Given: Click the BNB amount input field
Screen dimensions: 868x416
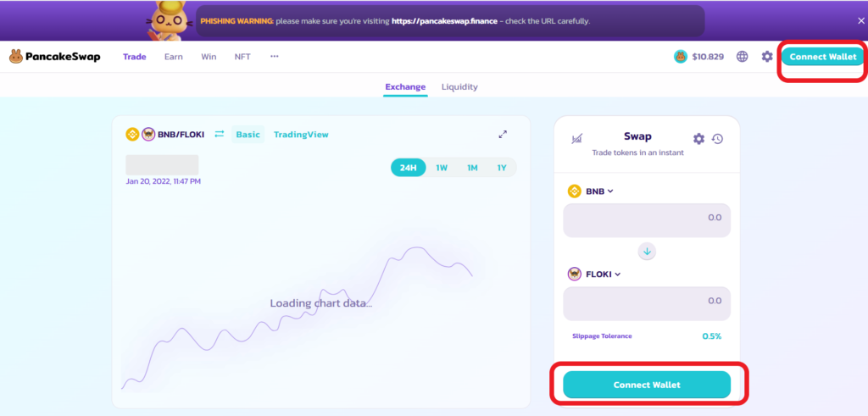Looking at the screenshot, I should pyautogui.click(x=647, y=220).
